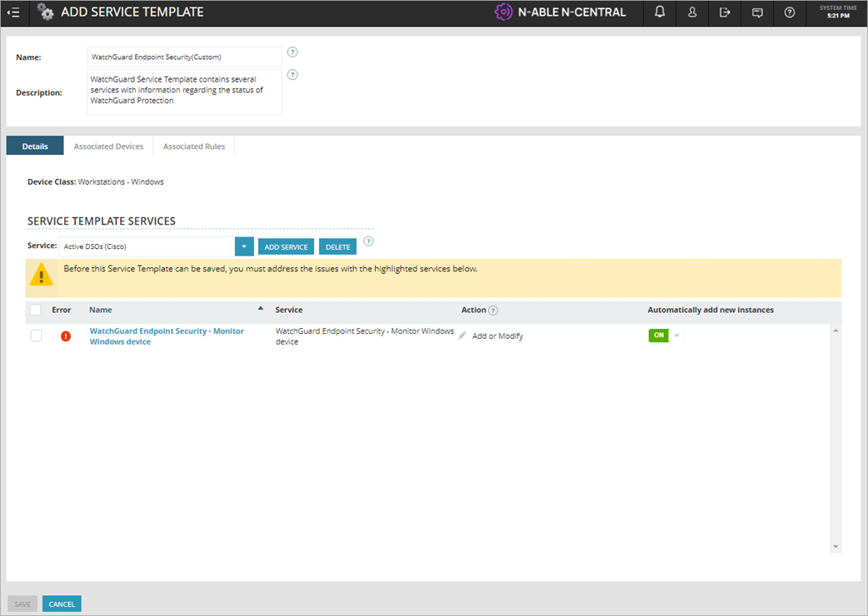Click the ADD SERVICE button
The width and height of the screenshot is (868, 616).
[286, 246]
